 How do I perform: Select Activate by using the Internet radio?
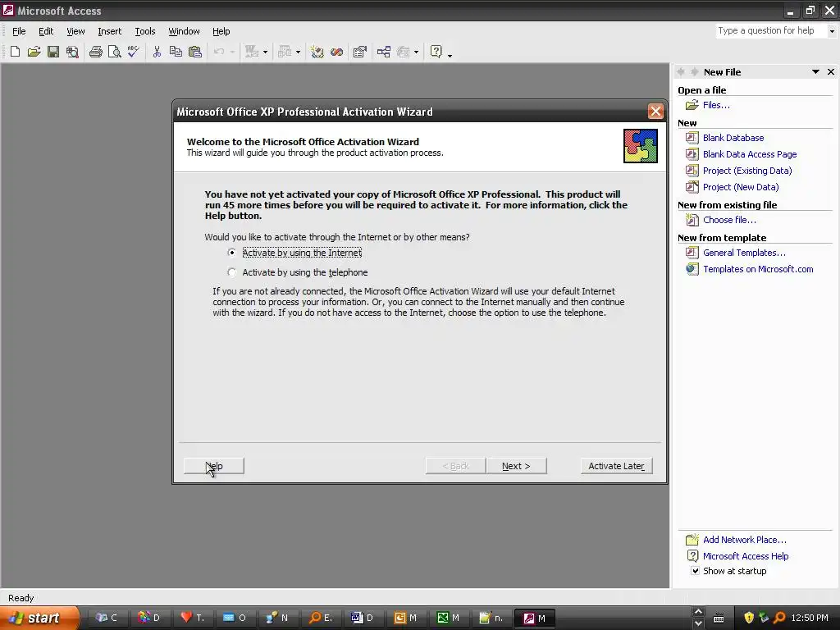point(231,253)
